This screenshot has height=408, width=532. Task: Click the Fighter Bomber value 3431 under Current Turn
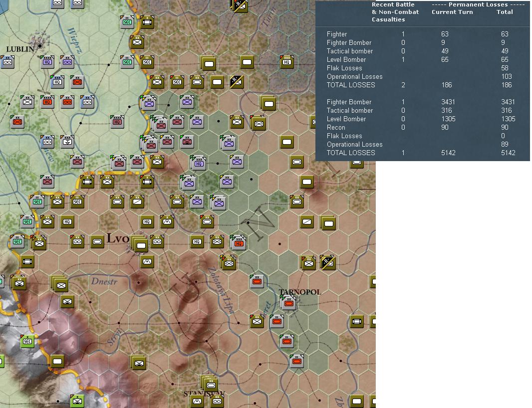448,102
